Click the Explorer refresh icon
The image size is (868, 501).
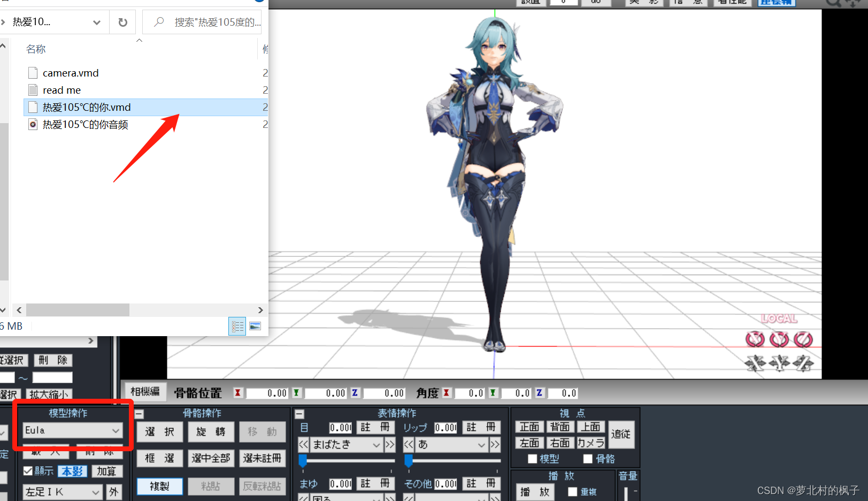tap(122, 22)
